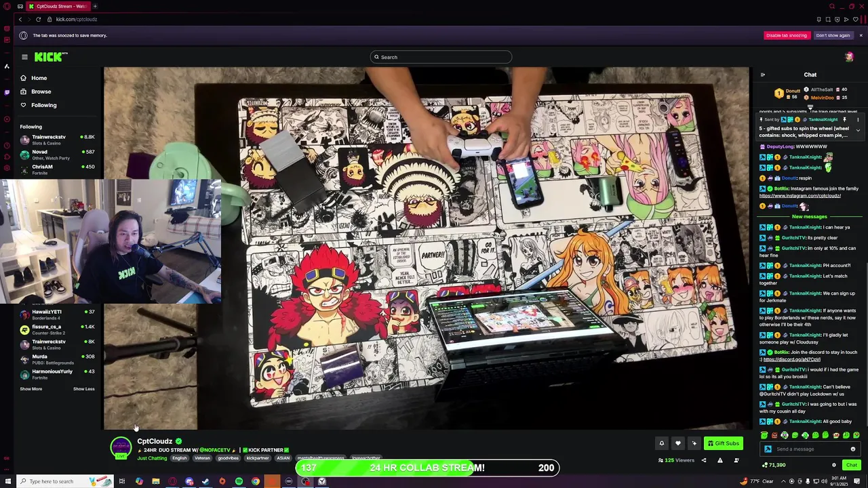
Task: Select the ASIAN tag
Action: click(x=283, y=459)
